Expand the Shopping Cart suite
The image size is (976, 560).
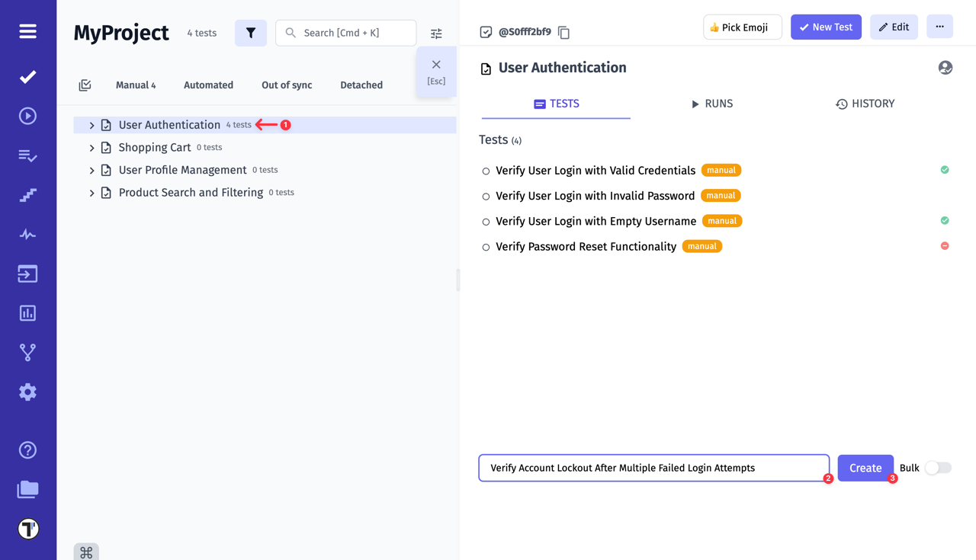click(x=91, y=146)
